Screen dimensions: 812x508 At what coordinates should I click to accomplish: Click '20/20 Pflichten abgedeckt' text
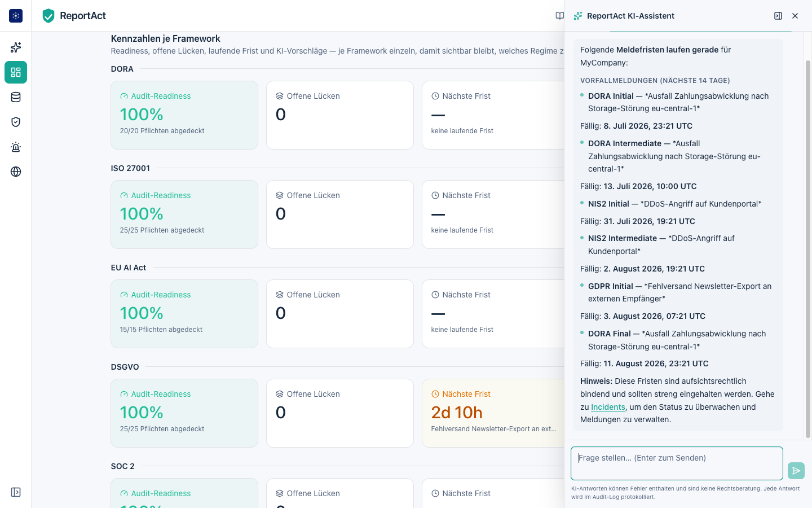162,130
